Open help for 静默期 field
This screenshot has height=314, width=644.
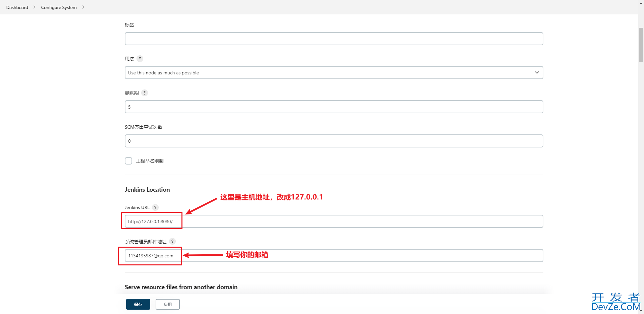pos(145,93)
